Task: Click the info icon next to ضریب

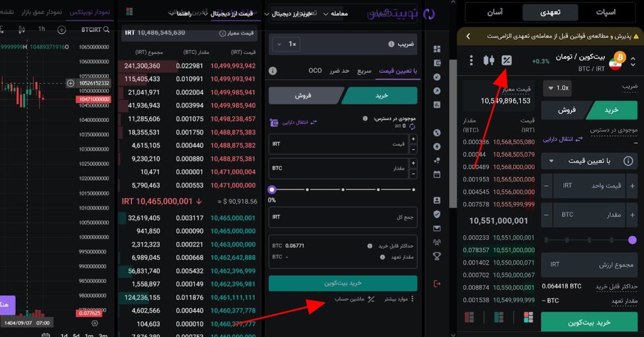Action: [391, 44]
